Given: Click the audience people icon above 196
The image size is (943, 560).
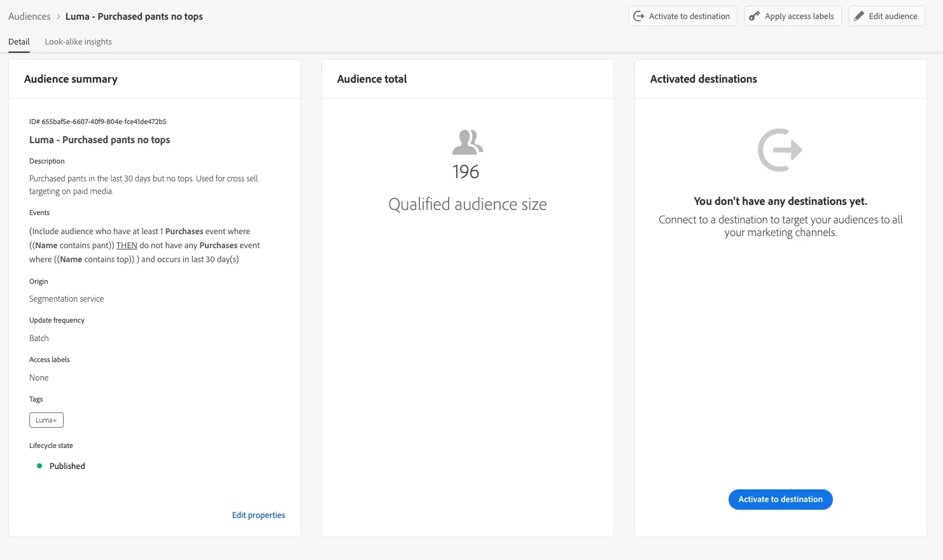Looking at the screenshot, I should pos(468,142).
